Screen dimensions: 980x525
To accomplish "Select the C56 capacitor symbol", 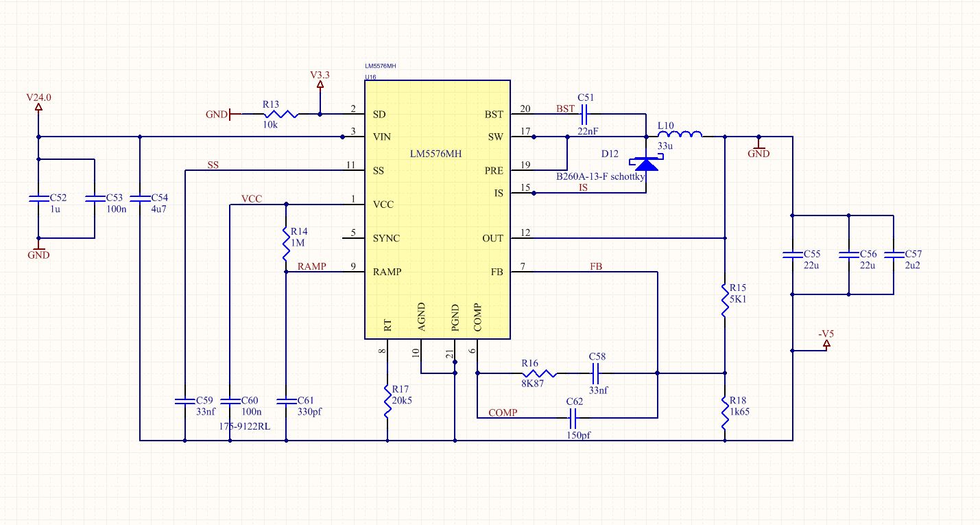I will 849,255.
